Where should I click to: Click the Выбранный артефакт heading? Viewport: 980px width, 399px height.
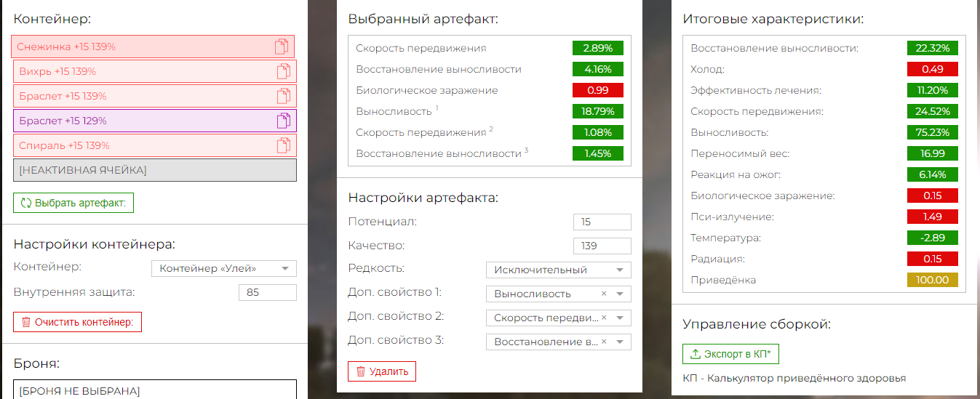[423, 20]
